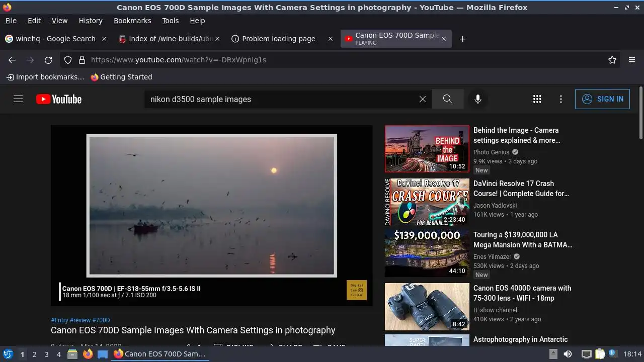
Task: Sign in to YouTube
Action: coord(602,99)
